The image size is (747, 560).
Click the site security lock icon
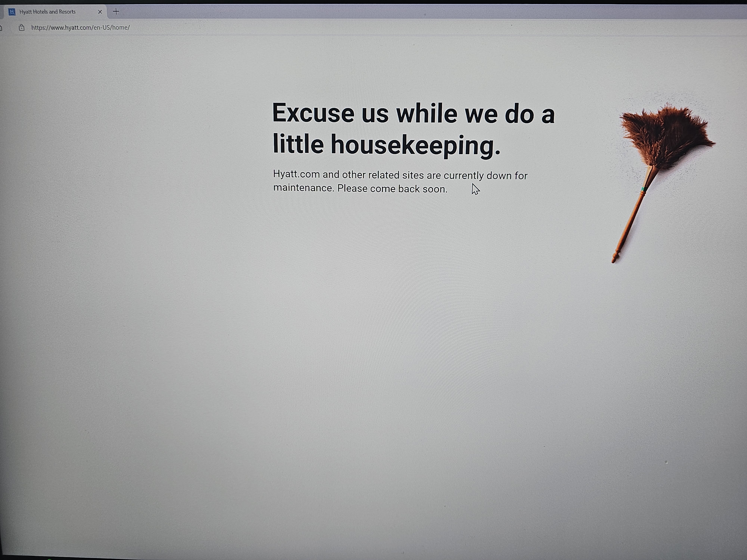click(x=22, y=28)
